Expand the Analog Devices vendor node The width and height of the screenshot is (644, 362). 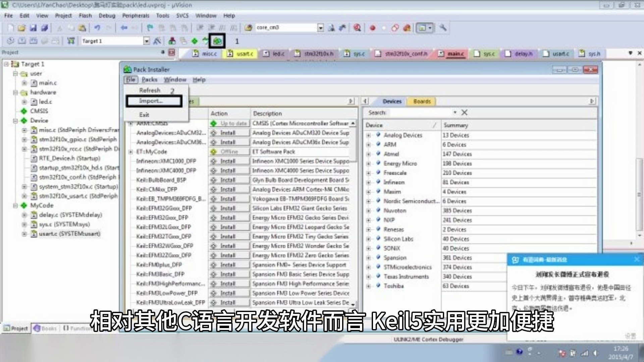pos(369,135)
